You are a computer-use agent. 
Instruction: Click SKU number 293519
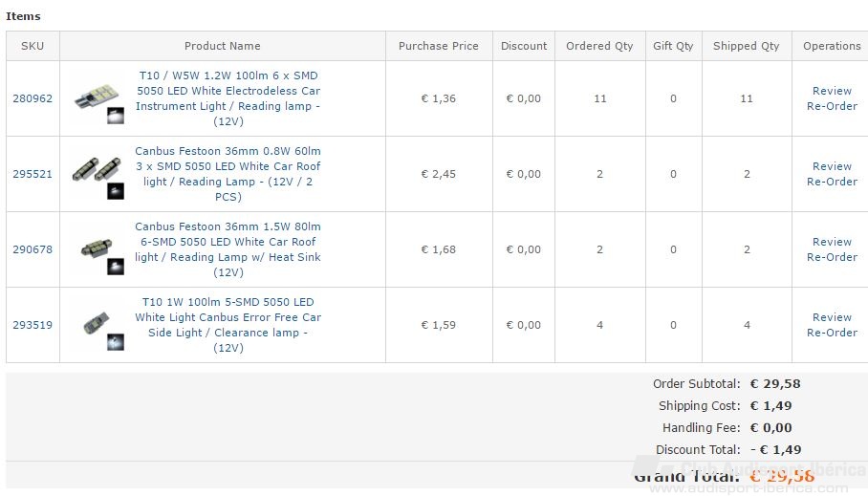coord(33,325)
